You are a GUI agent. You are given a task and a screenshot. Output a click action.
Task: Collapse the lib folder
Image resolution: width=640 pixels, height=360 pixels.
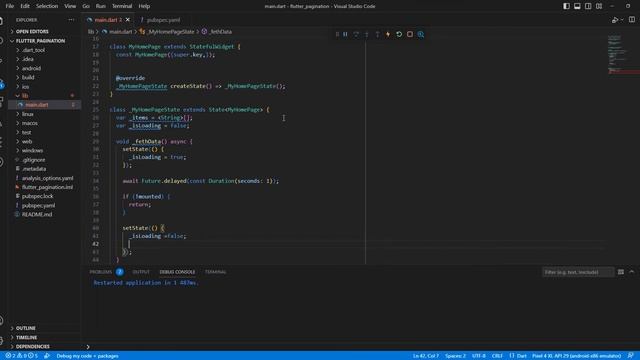[44, 96]
